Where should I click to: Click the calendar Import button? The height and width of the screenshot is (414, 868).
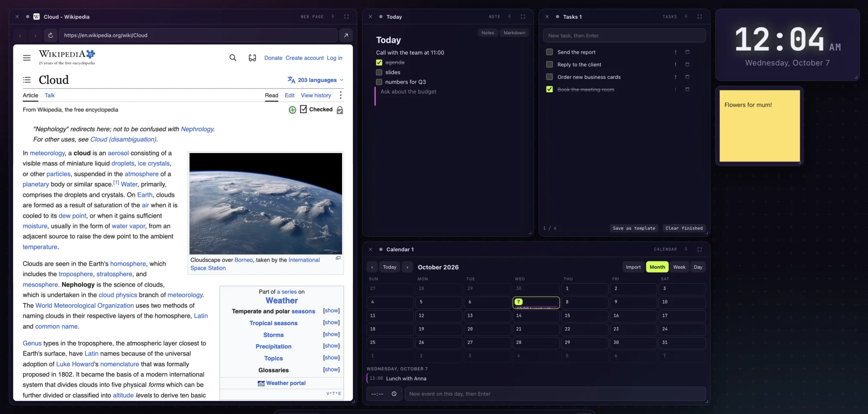click(x=633, y=267)
